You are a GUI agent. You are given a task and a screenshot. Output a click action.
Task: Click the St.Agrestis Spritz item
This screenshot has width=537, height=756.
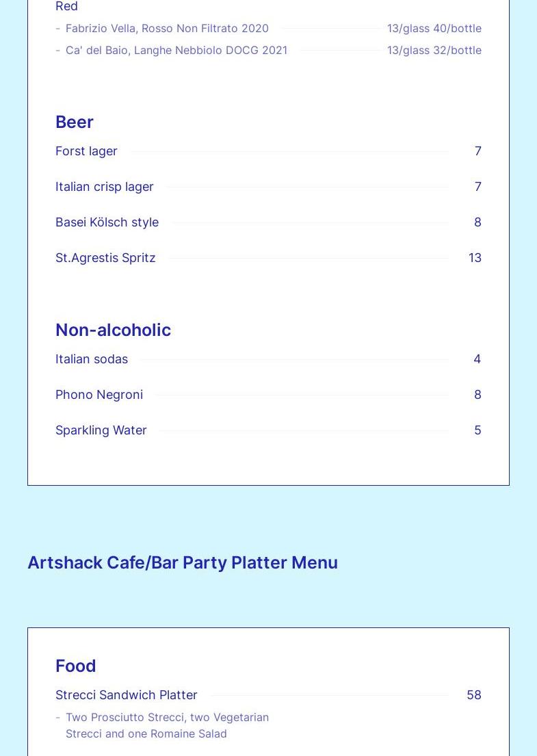point(105,257)
